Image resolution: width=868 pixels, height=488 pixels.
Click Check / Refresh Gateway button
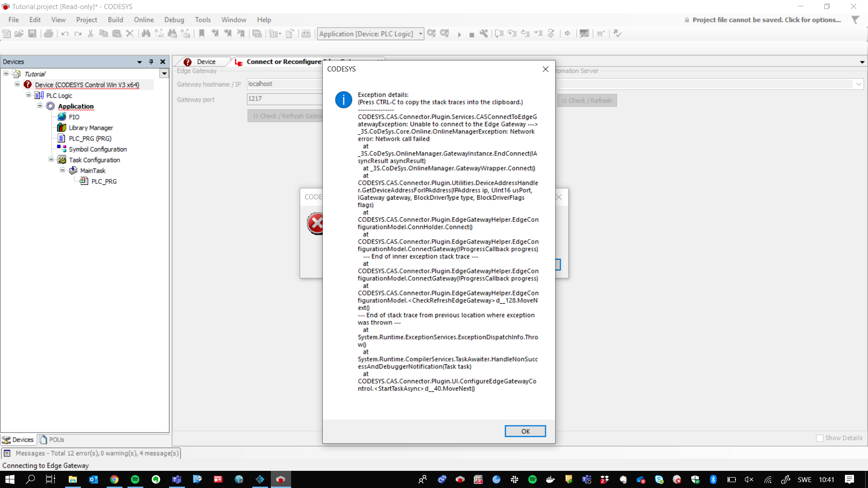286,116
